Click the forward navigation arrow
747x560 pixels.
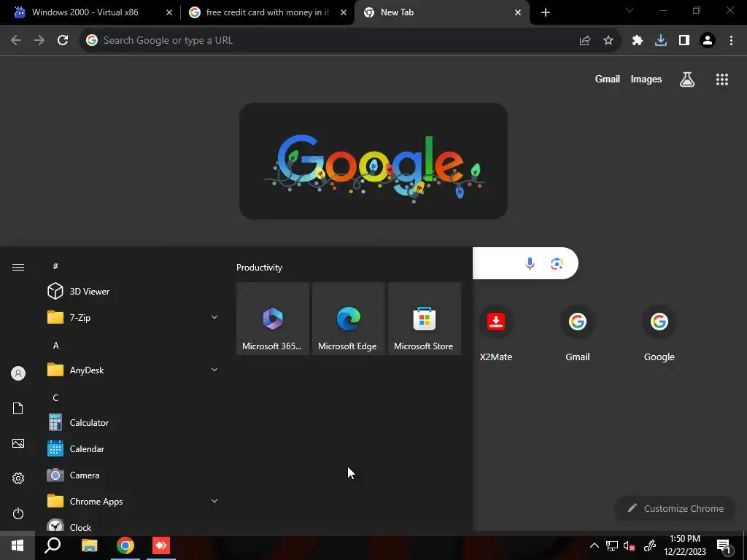tap(39, 41)
